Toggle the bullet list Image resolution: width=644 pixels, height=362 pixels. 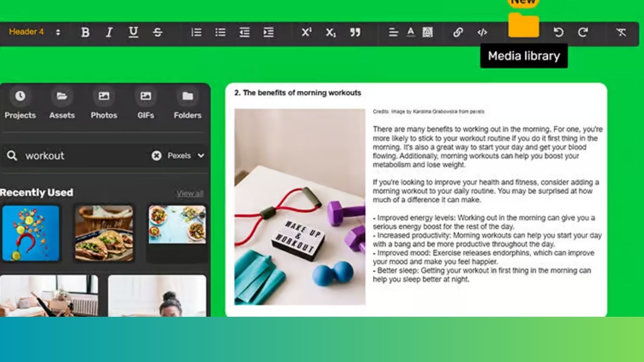coord(220,33)
